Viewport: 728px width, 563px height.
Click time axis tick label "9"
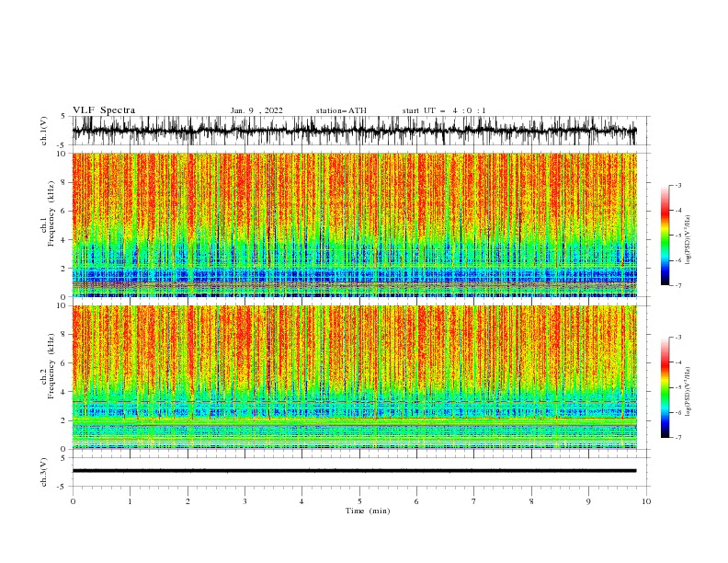[x=588, y=501]
